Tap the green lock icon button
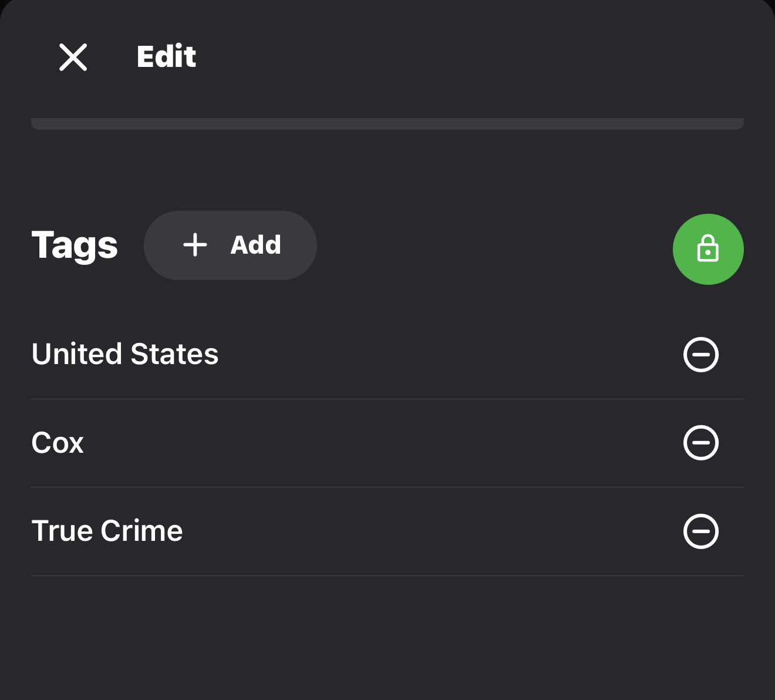Image resolution: width=775 pixels, height=700 pixels. pyautogui.click(x=708, y=249)
